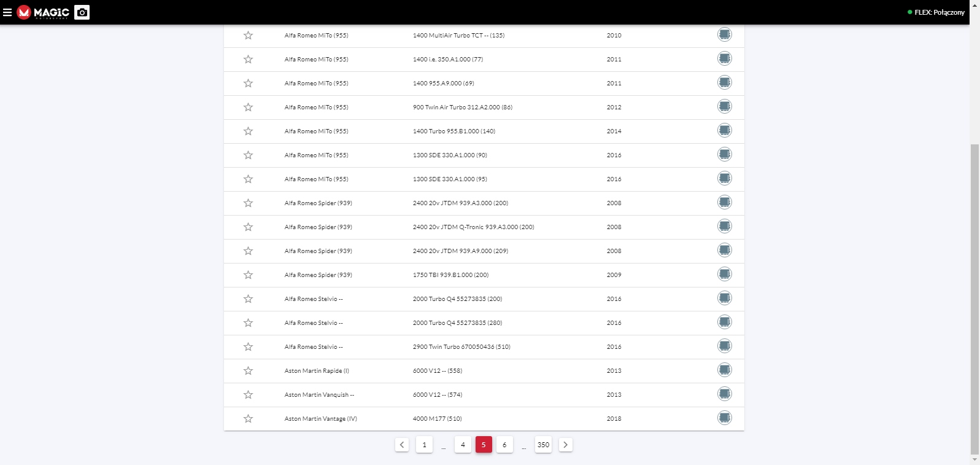980x465 pixels.
Task: Click year 2012 in MiTo Twin Air row
Action: (x=614, y=107)
